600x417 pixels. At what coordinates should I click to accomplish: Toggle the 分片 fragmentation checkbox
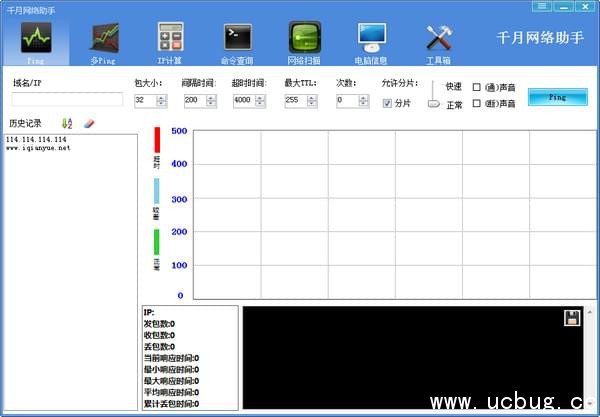[x=388, y=103]
